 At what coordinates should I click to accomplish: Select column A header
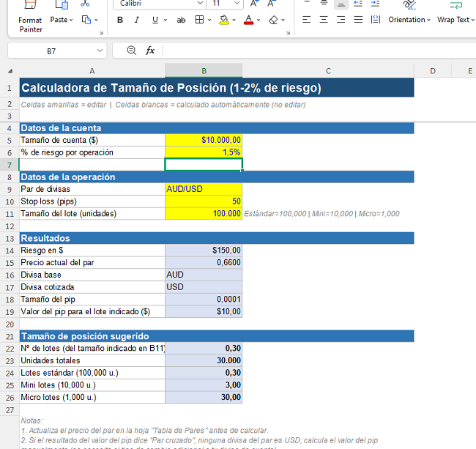(x=92, y=71)
